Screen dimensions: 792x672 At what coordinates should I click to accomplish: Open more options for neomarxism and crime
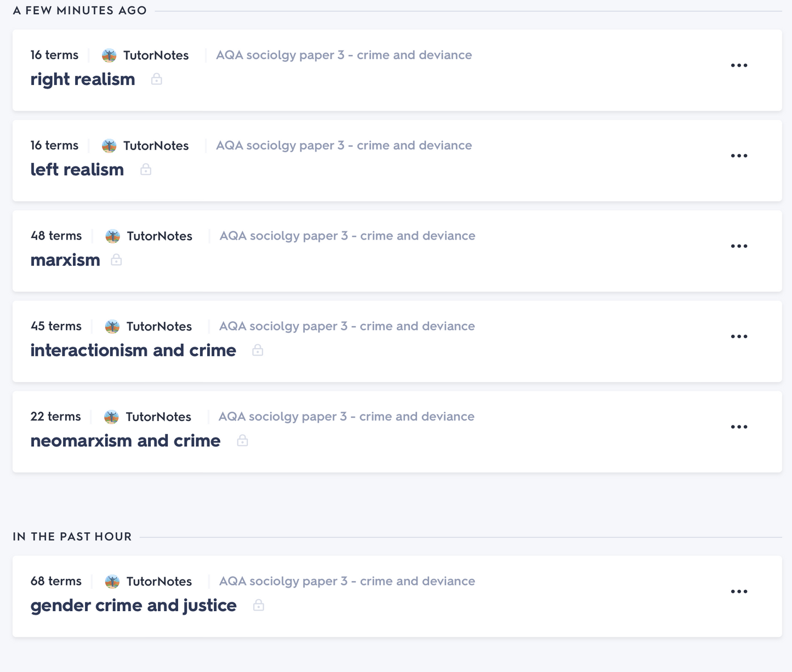[739, 427]
